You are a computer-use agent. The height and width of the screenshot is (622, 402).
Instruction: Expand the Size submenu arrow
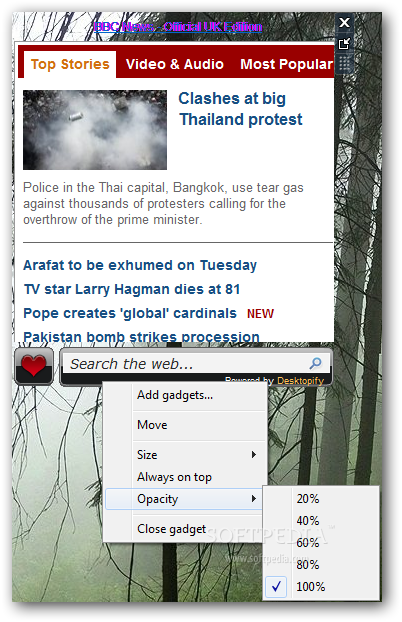pos(254,455)
